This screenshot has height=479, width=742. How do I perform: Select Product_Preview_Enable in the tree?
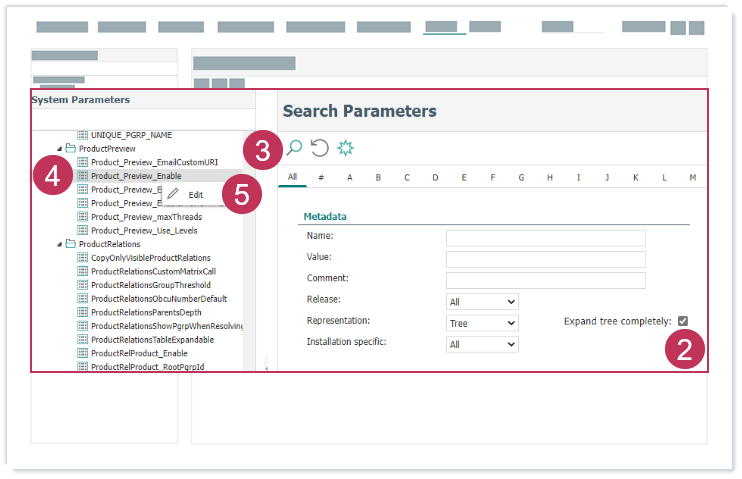point(135,176)
